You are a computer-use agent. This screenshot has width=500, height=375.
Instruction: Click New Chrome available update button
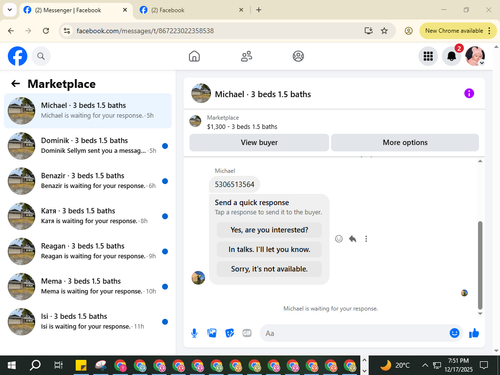(458, 31)
